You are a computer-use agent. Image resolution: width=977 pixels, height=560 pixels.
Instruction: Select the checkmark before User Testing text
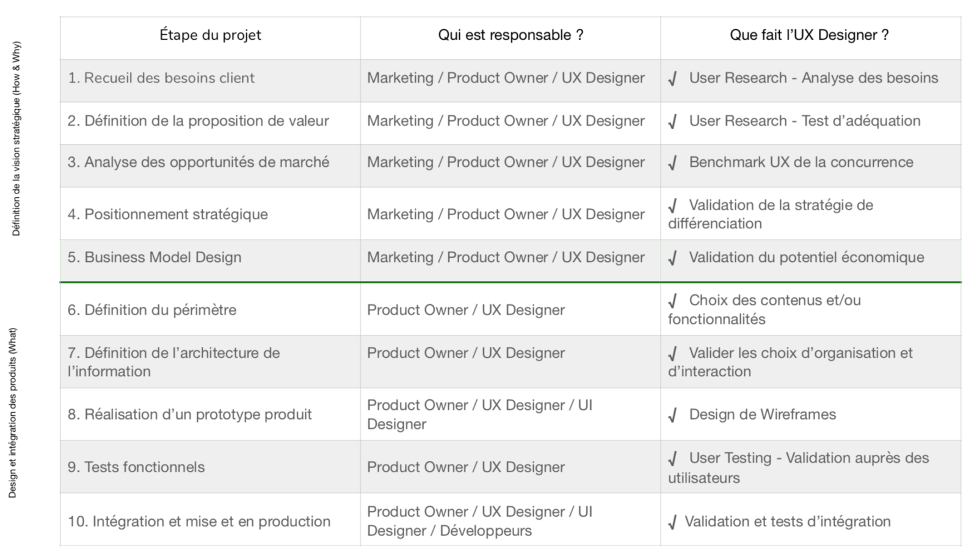[x=673, y=459]
